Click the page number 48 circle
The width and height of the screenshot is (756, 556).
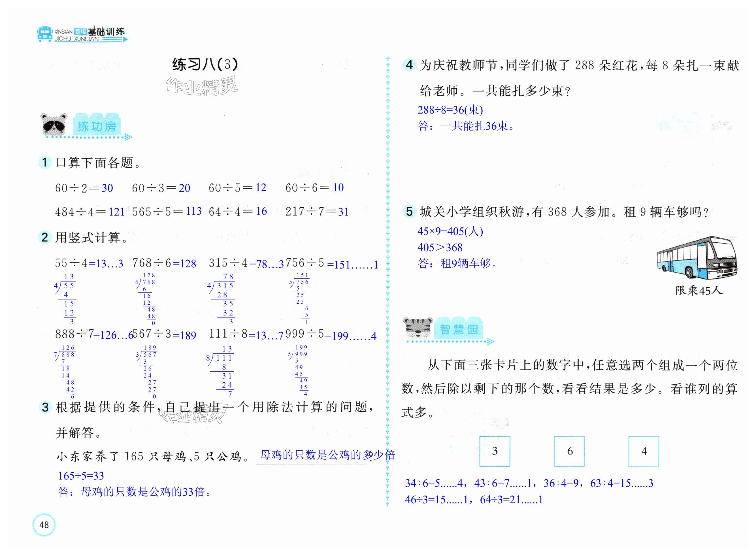coord(44,524)
